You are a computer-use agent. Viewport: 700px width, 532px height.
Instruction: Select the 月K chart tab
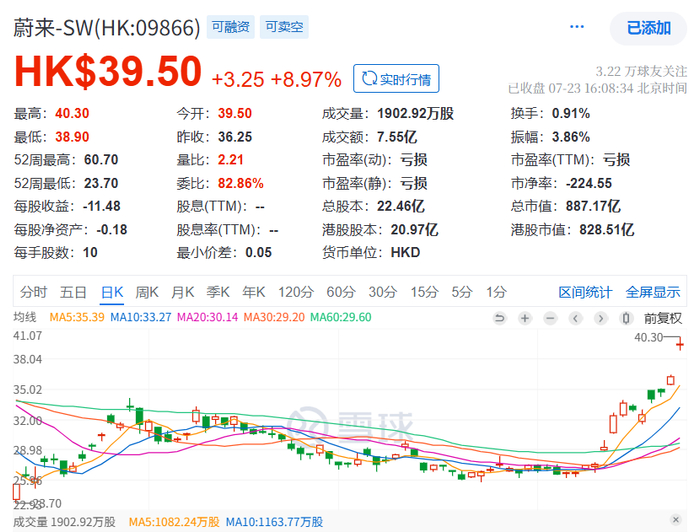tap(183, 292)
